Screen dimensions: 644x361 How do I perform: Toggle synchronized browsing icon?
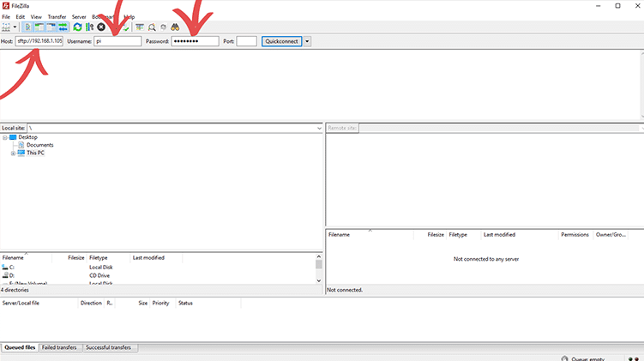point(164,27)
